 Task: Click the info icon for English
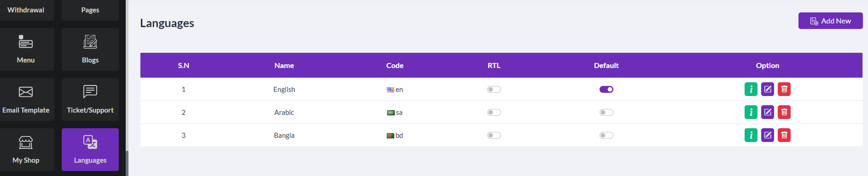(751, 89)
